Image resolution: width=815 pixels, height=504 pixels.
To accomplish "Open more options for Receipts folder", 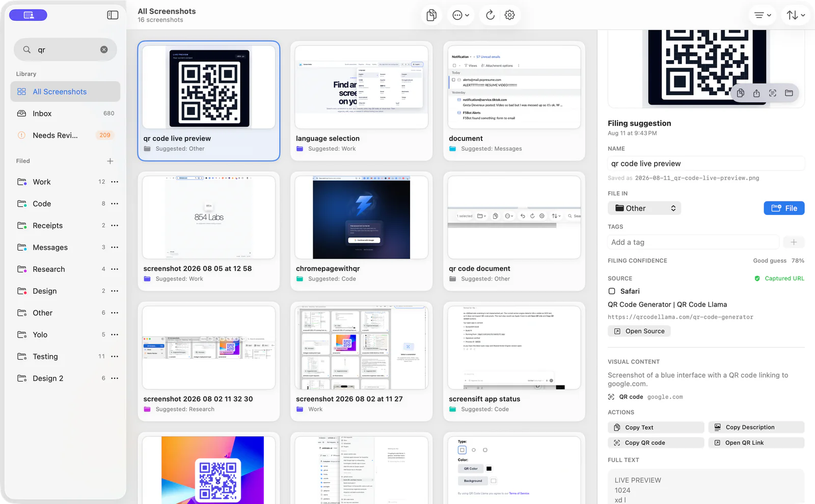I will click(x=115, y=226).
